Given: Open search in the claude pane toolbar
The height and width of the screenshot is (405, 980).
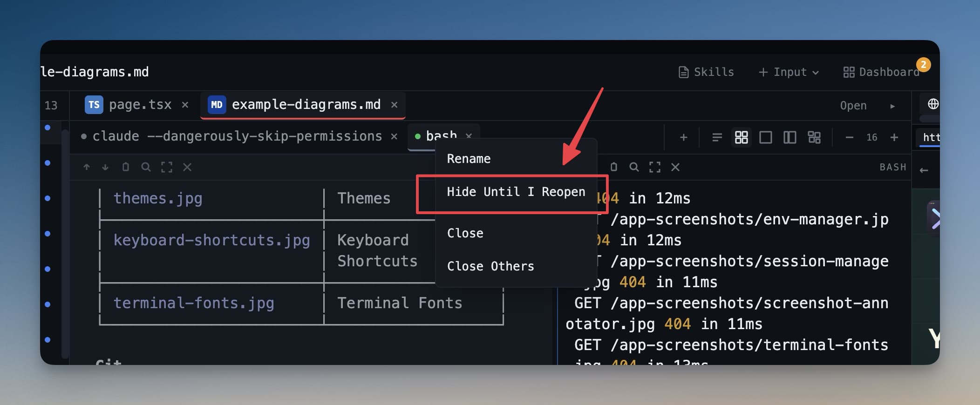Looking at the screenshot, I should (x=146, y=167).
